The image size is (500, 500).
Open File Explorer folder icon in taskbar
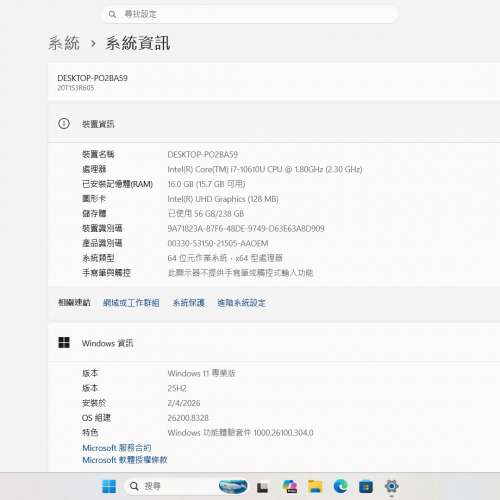315,486
